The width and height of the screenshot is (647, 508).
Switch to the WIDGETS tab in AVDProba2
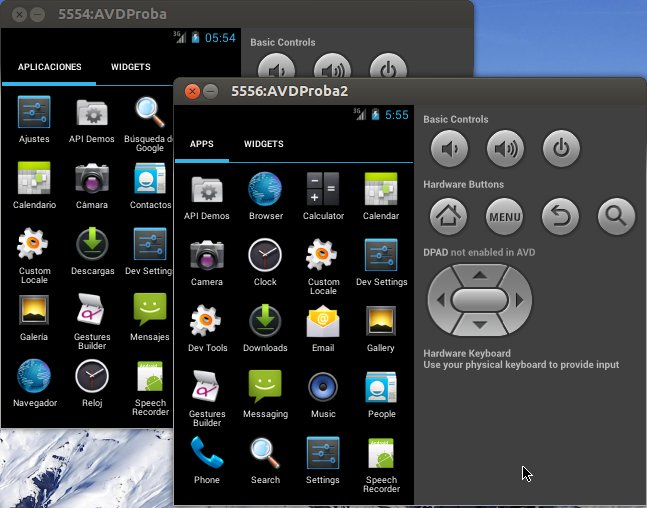point(264,144)
